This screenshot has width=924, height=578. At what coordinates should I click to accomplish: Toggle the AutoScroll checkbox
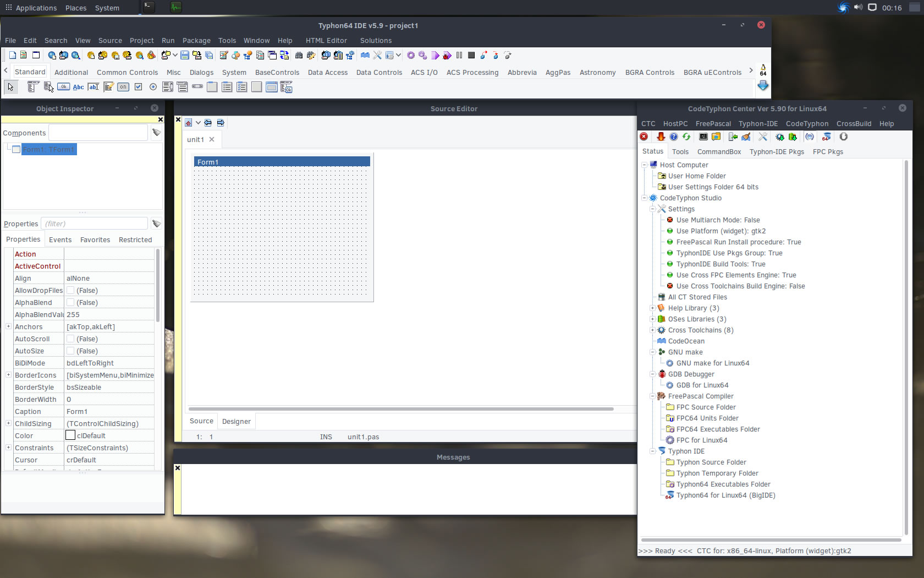click(x=70, y=339)
